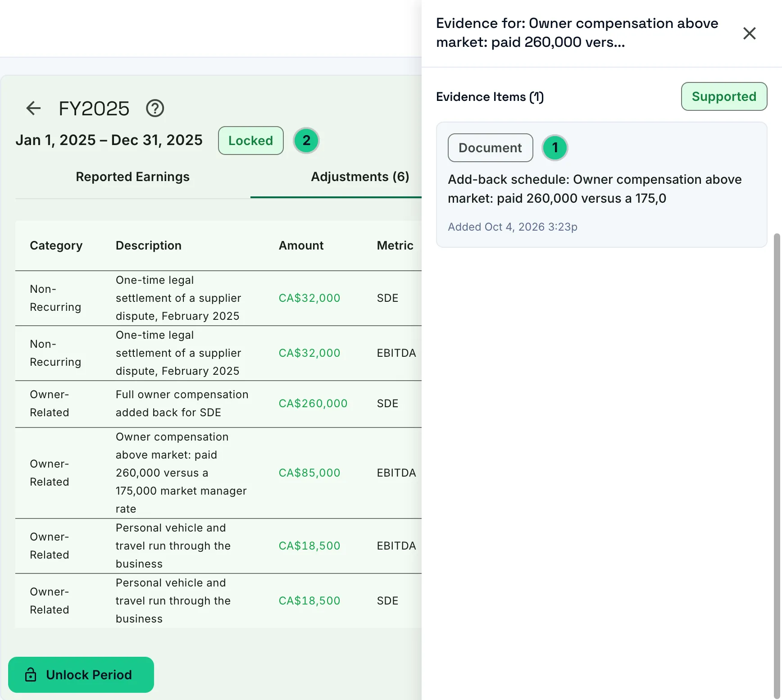Click the Unlock Period button
Screen dimensions: 782x700
[x=81, y=674]
